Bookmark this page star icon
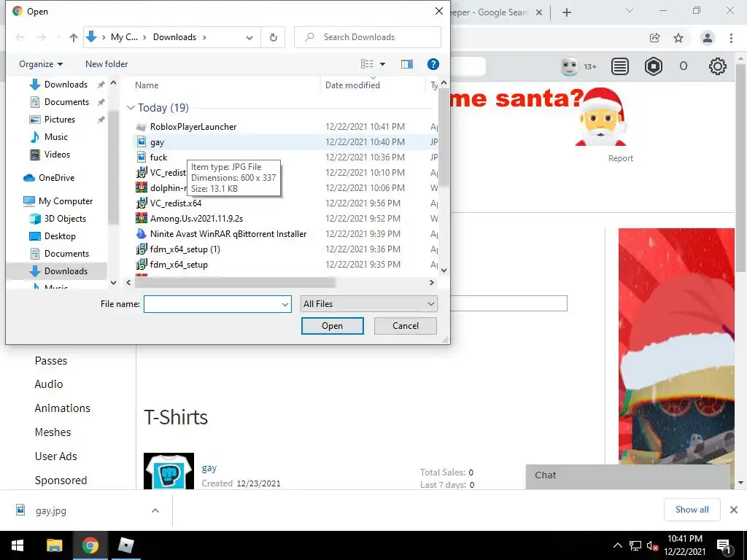The width and height of the screenshot is (747, 560). pos(678,38)
